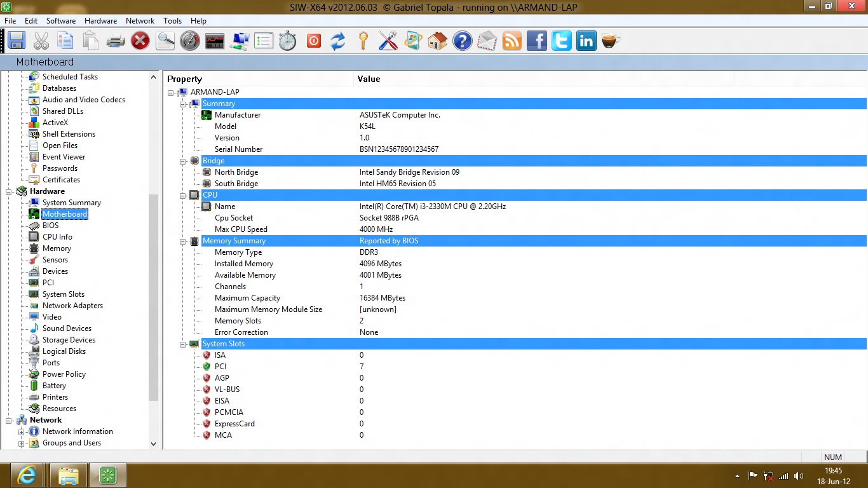Open the Software menu
Screen dimensions: 868x488
(x=61, y=21)
